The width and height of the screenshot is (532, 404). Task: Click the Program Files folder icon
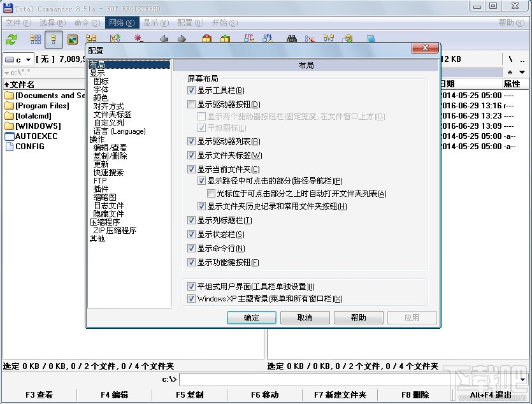(x=10, y=106)
